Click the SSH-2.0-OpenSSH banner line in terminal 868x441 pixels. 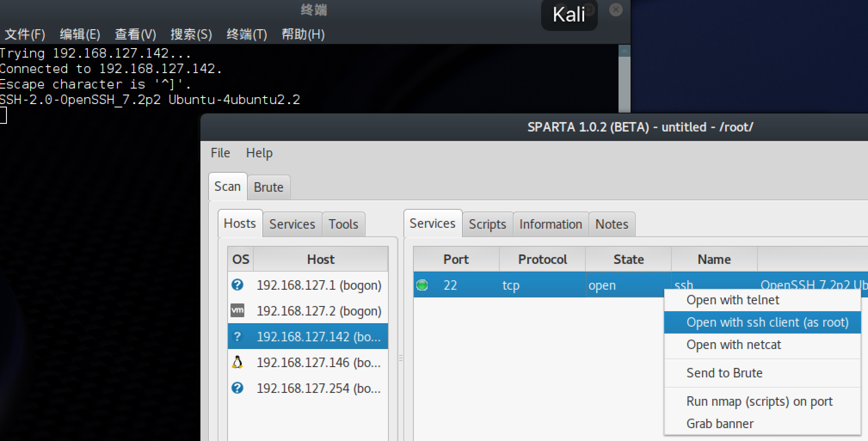pos(150,100)
